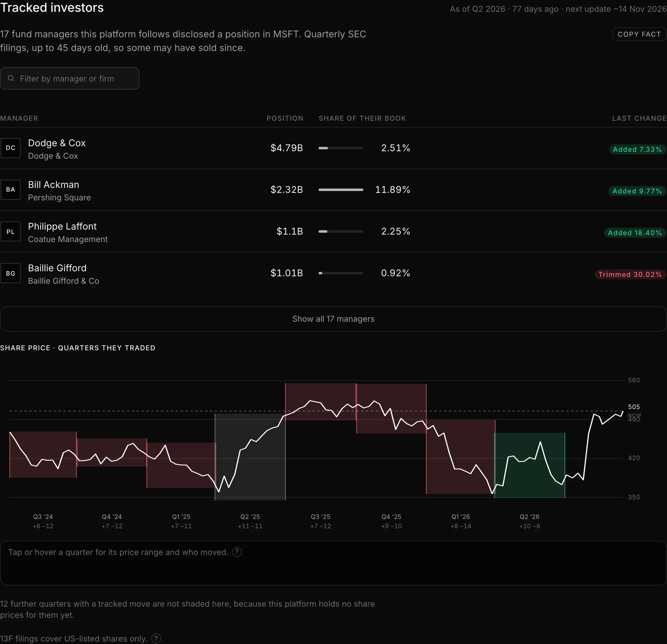Click the Added 18.40% change badge
Viewport: 667px width, 644px height.
635,233
